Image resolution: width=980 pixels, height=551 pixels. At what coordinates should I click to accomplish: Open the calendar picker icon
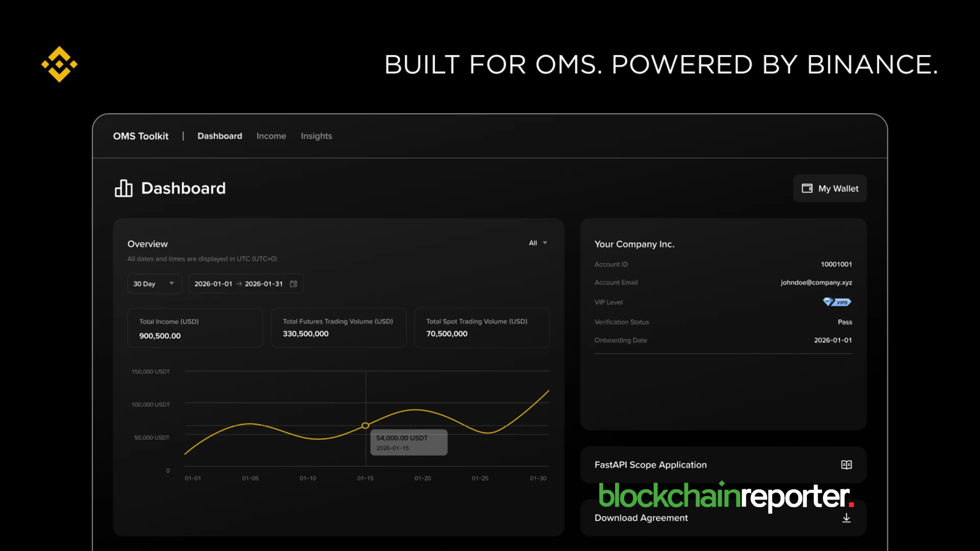pos(293,284)
